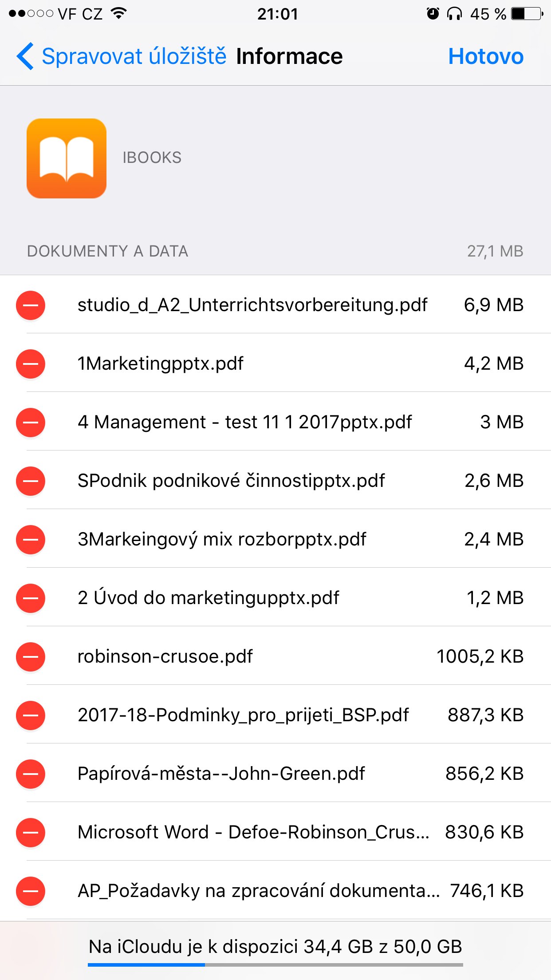The height and width of the screenshot is (980, 551).
Task: Tap the back chevron arrow
Action: [x=25, y=56]
